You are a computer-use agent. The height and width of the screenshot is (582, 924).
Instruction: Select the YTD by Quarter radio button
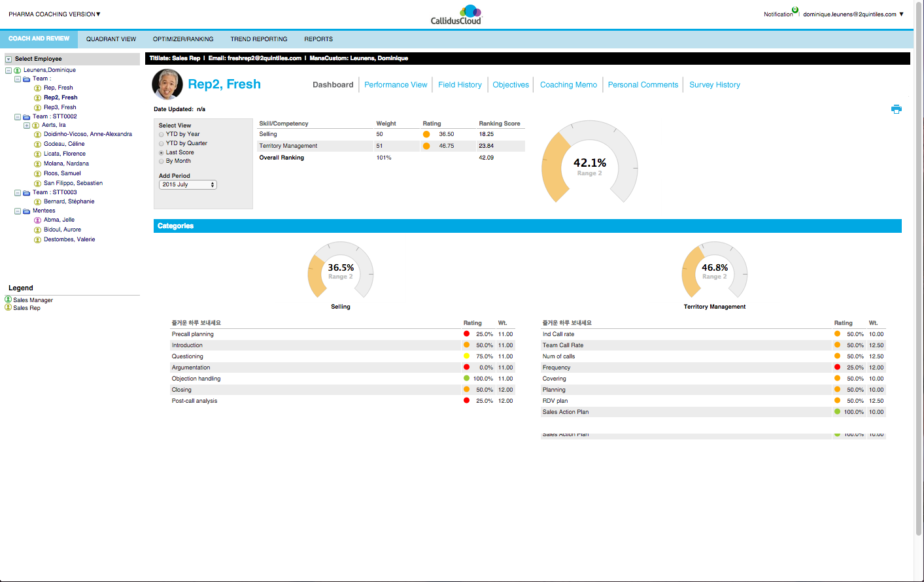coord(162,143)
